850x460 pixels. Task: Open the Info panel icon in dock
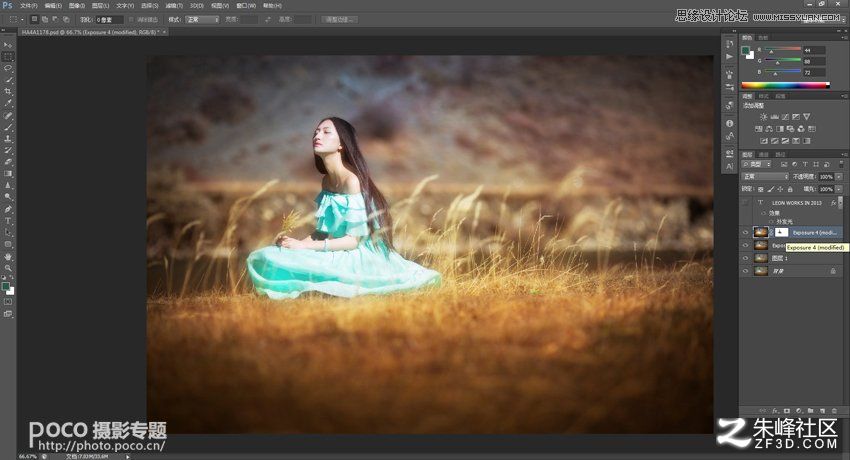[x=730, y=123]
